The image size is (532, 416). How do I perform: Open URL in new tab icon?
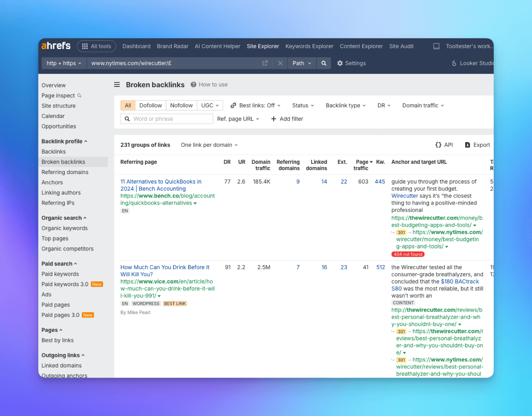click(x=265, y=63)
